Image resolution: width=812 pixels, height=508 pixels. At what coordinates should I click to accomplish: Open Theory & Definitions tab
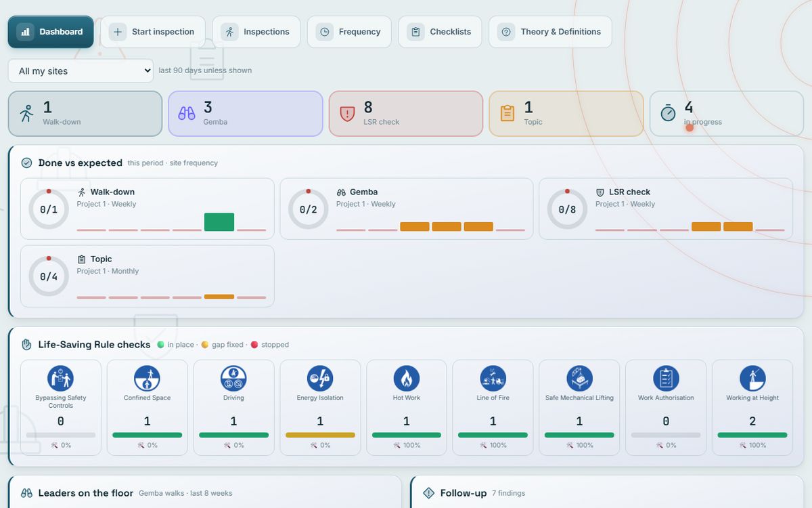tap(550, 32)
